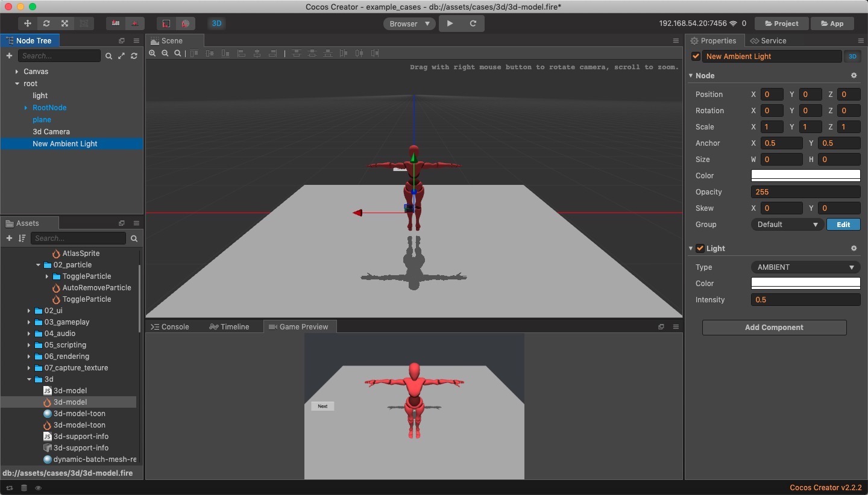868x495 pixels.
Task: Click the Next button in Game Preview
Action: click(x=322, y=406)
